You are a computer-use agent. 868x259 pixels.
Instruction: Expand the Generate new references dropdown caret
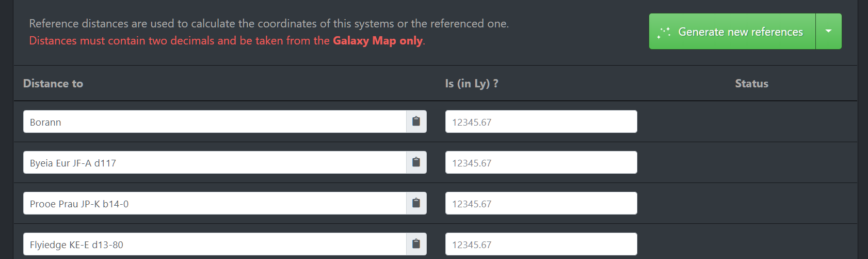(x=828, y=32)
